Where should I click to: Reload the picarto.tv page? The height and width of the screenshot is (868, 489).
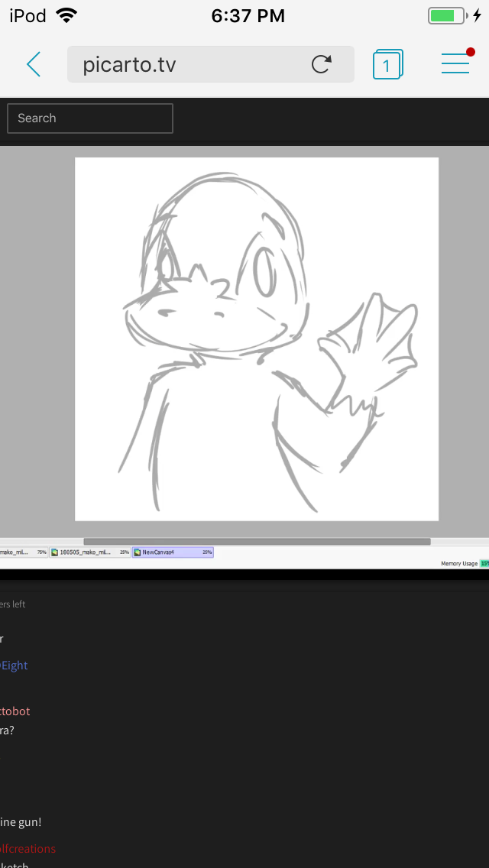321,64
